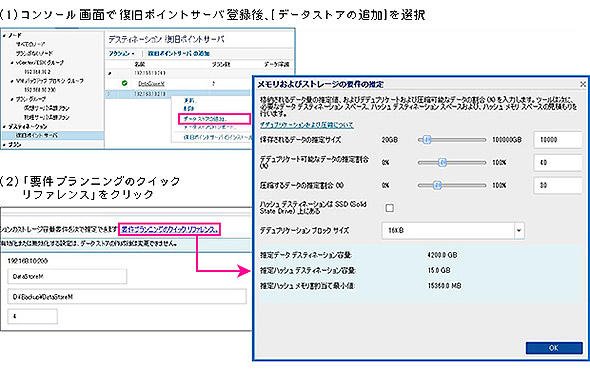This screenshot has width=590, height=371.
Task: Expand the プラン section at tree bottom
Action: 4,144
